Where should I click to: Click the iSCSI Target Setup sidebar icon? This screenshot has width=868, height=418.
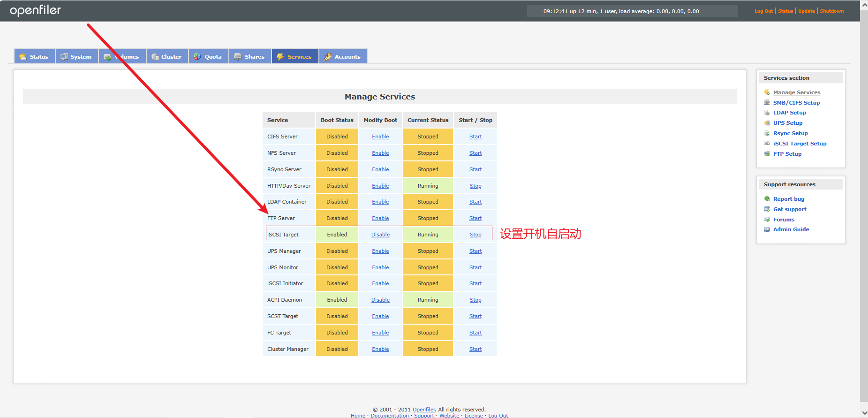(x=767, y=144)
